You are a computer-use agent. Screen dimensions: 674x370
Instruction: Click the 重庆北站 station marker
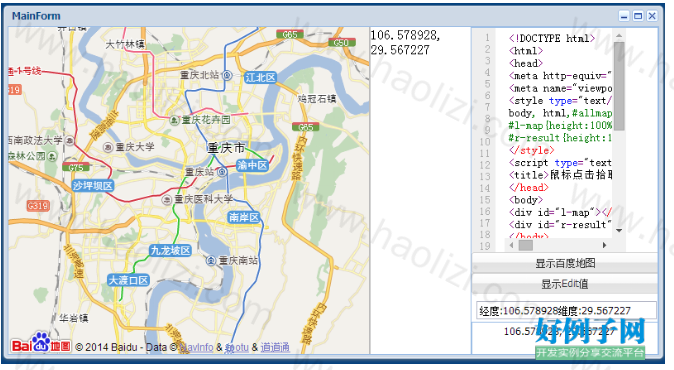coord(227,76)
